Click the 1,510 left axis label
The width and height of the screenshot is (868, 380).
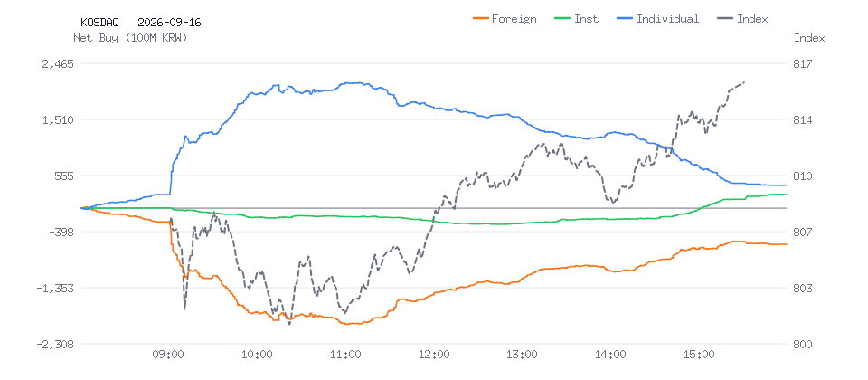click(58, 120)
